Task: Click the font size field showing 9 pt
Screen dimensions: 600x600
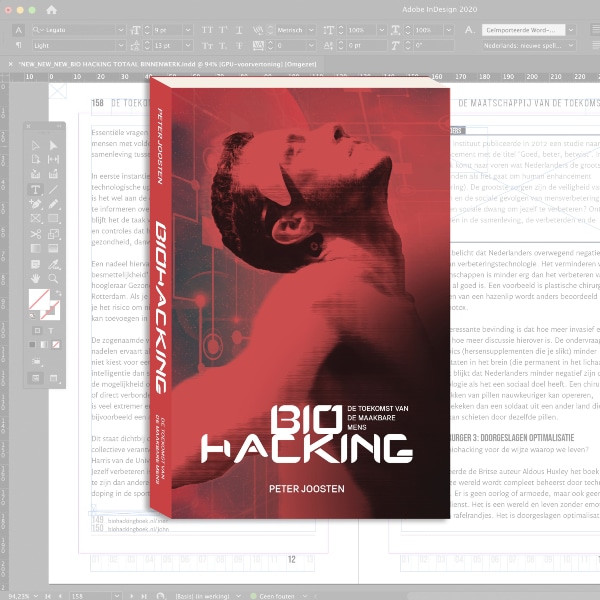Action: pyautogui.click(x=165, y=30)
